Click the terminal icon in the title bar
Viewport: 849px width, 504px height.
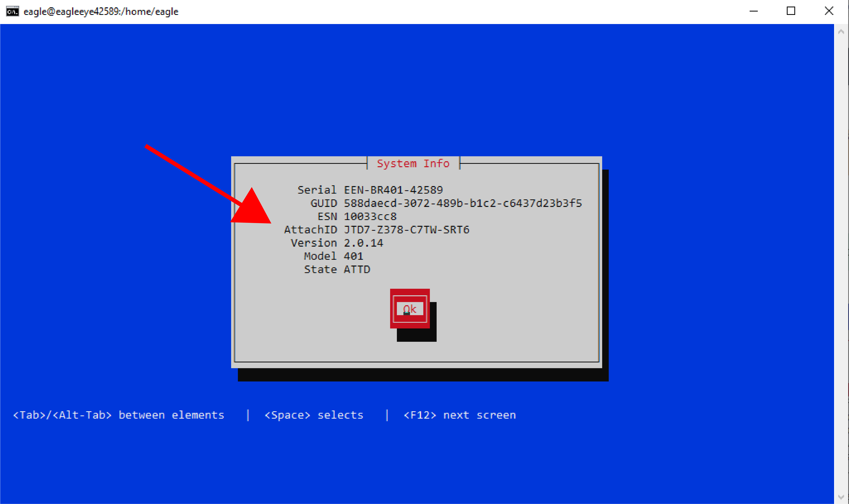coord(13,12)
